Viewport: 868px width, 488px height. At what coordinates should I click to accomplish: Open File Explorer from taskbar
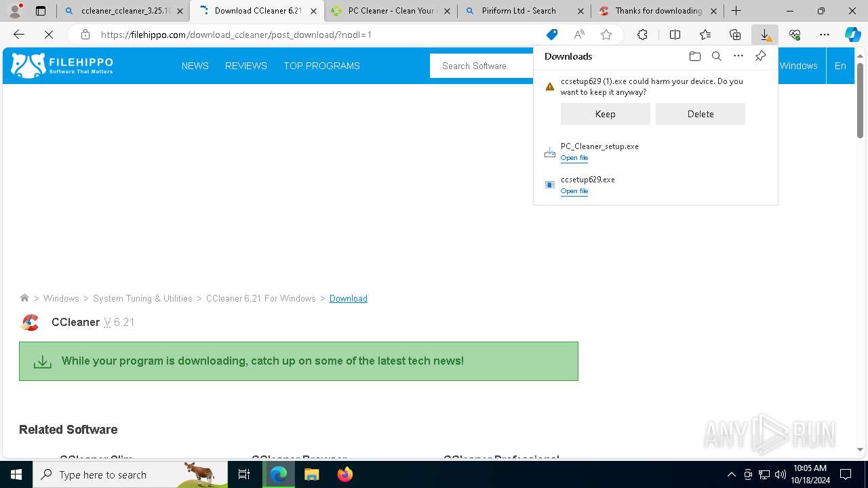click(x=311, y=474)
